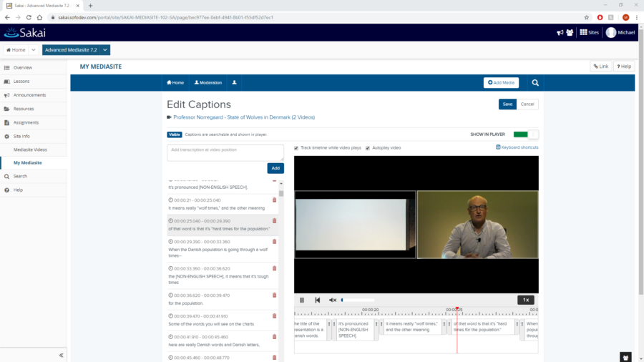The height and width of the screenshot is (362, 644).
Task: Open Overview in sidebar
Action: [x=34, y=68]
